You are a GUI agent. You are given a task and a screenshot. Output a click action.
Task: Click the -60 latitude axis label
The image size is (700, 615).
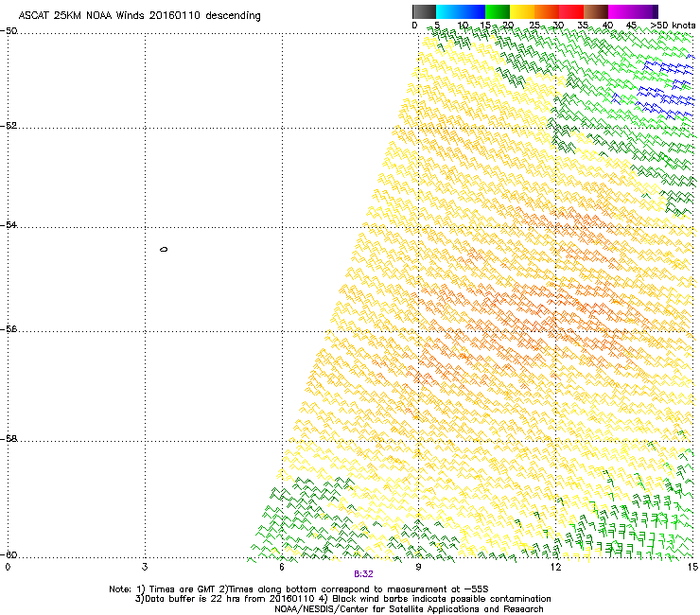coord(9,554)
